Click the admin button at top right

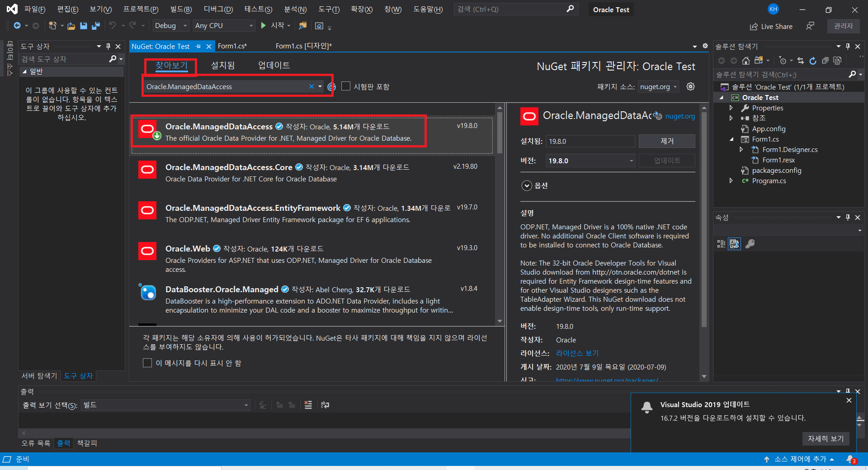(844, 26)
